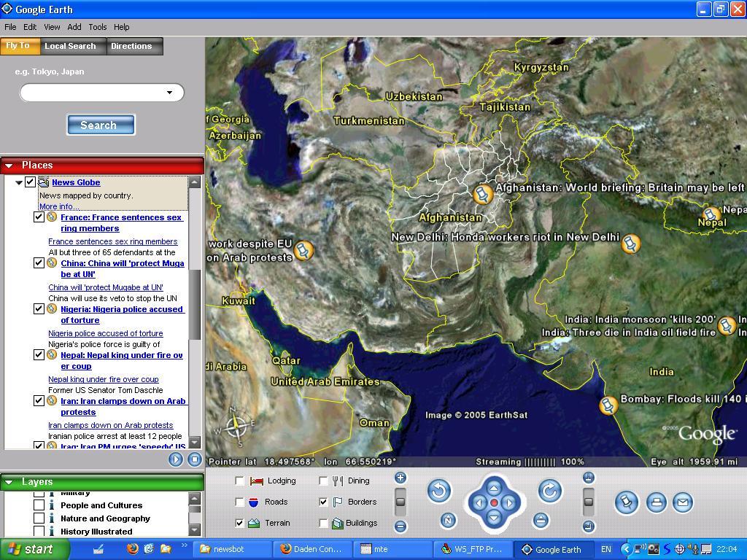Play the tour of Places
This screenshot has width=747, height=560.
176,459
